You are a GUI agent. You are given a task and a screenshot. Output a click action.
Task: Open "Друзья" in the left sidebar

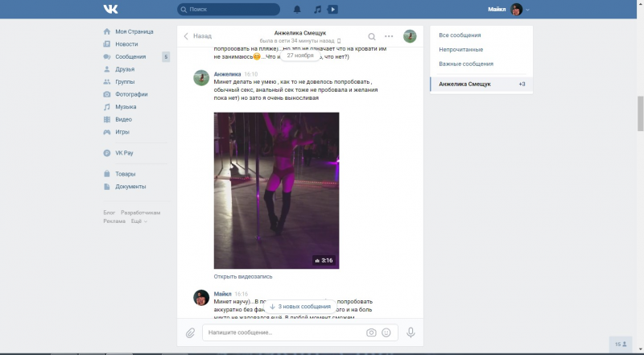coord(125,69)
